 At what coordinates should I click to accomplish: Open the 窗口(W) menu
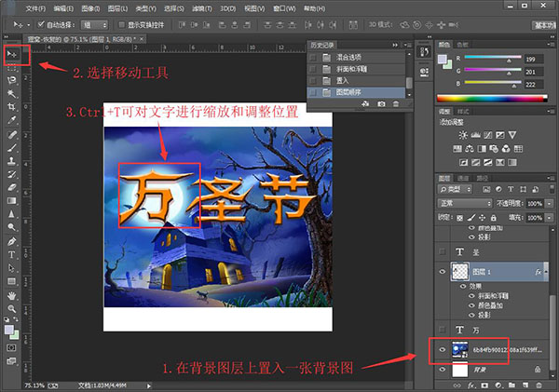(284, 8)
